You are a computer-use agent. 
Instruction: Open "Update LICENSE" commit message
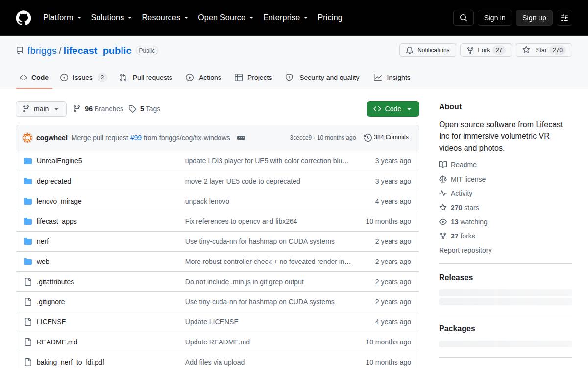[212, 322]
